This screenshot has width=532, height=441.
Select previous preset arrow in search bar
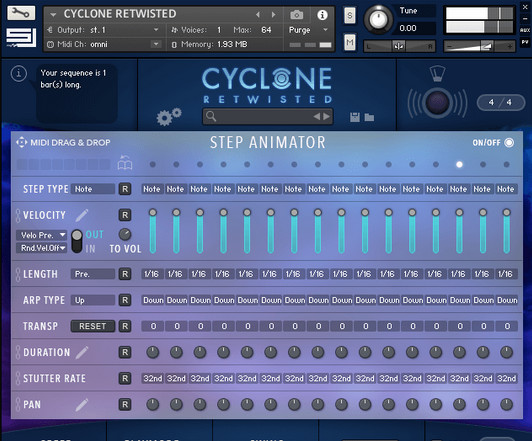point(317,117)
